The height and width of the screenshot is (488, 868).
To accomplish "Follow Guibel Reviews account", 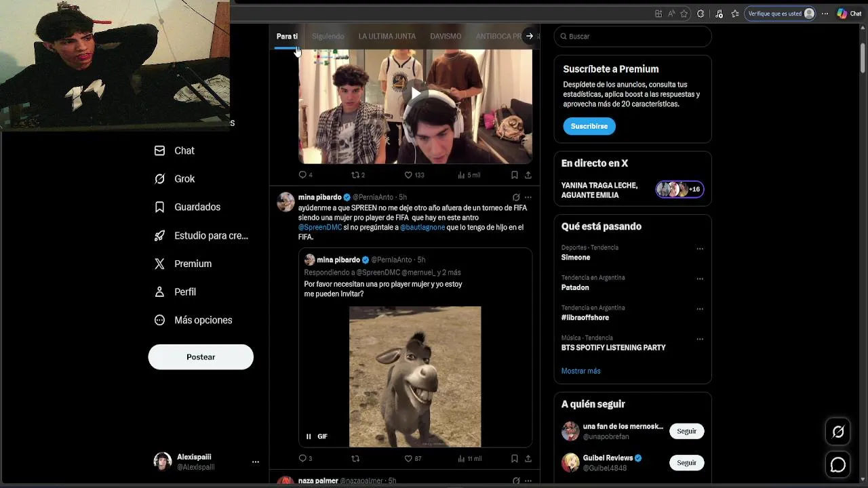I will (686, 462).
